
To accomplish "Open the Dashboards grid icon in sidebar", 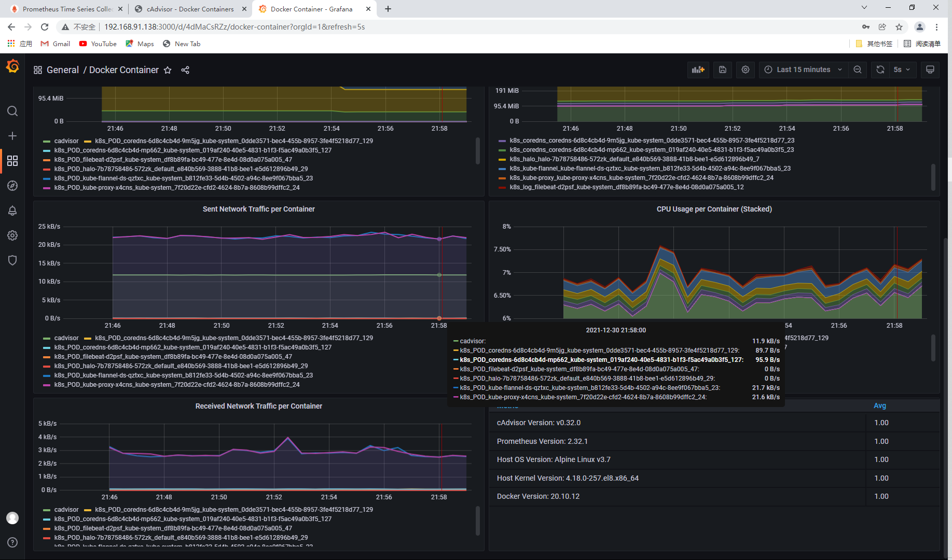I will pos(12,161).
